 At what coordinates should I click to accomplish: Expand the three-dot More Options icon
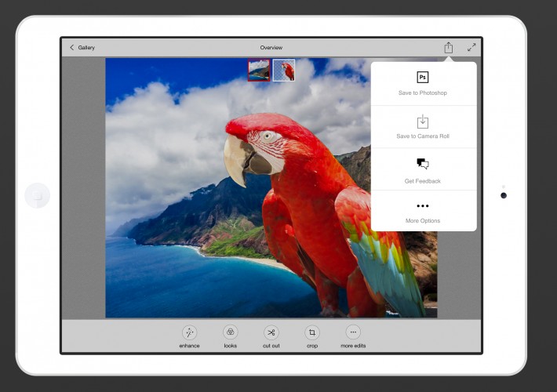point(423,206)
